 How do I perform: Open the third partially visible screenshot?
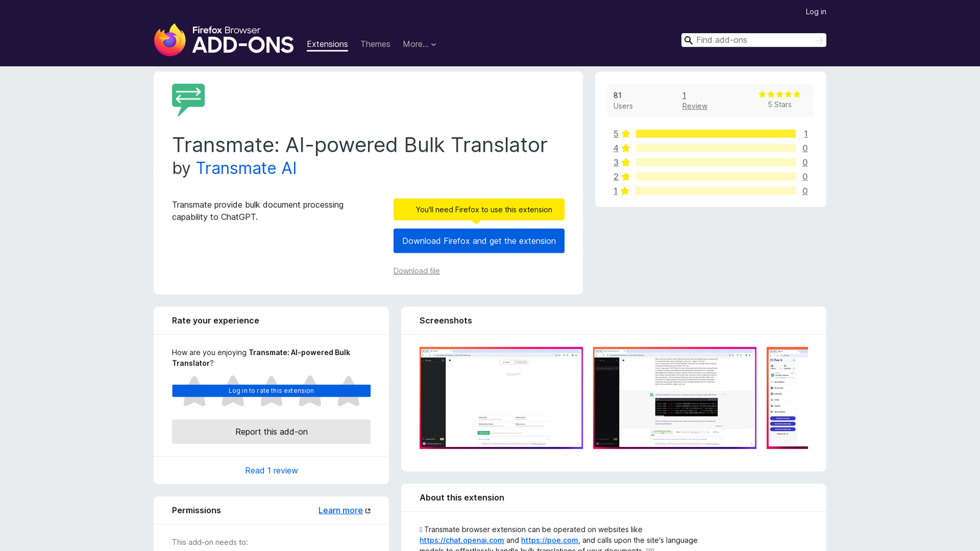click(x=787, y=398)
